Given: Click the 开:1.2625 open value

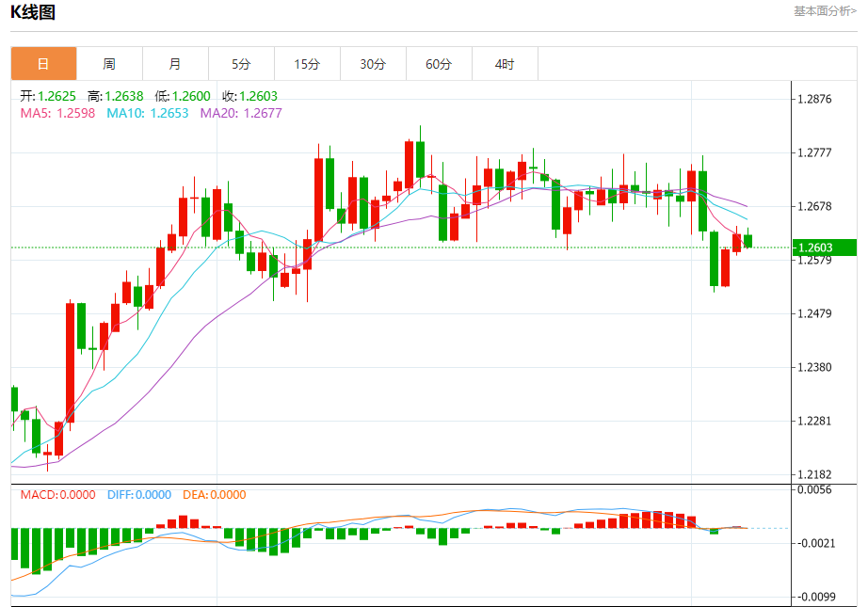Looking at the screenshot, I should click(x=48, y=96).
